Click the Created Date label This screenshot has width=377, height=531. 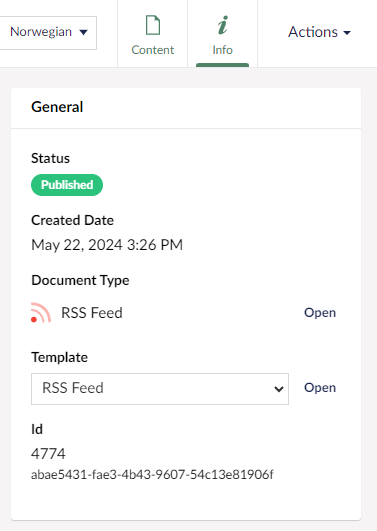(x=72, y=220)
